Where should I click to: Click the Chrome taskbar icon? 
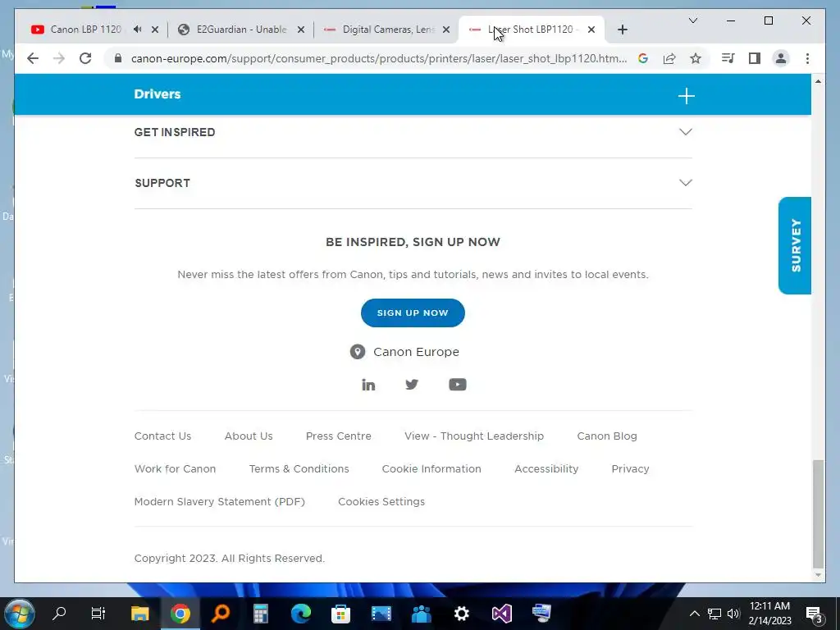[x=180, y=614]
